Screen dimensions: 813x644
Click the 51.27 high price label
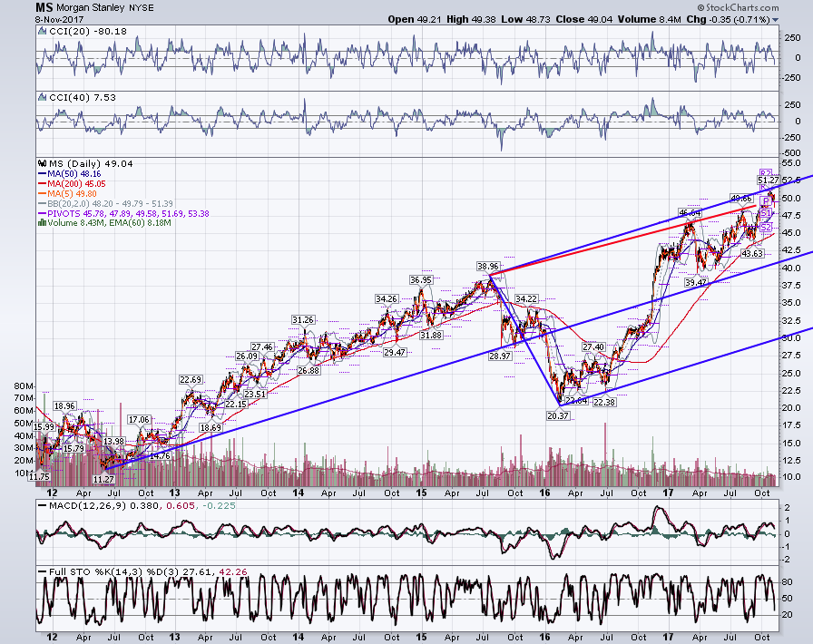(768, 181)
